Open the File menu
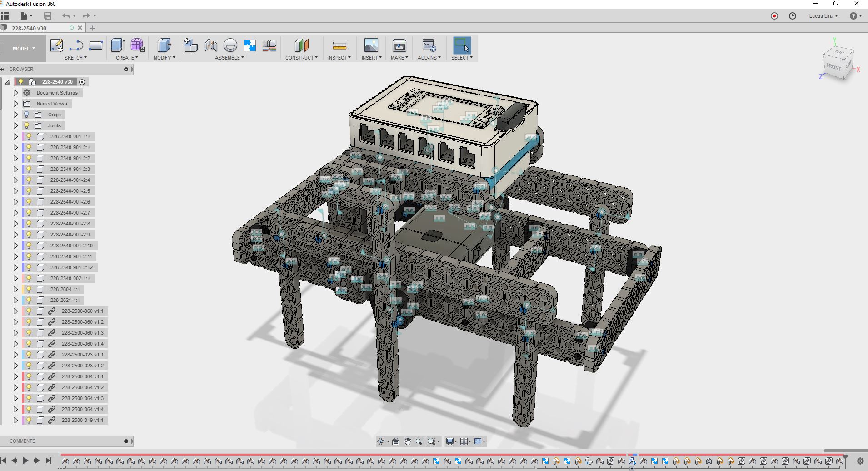The height and width of the screenshot is (471, 868). [x=24, y=15]
